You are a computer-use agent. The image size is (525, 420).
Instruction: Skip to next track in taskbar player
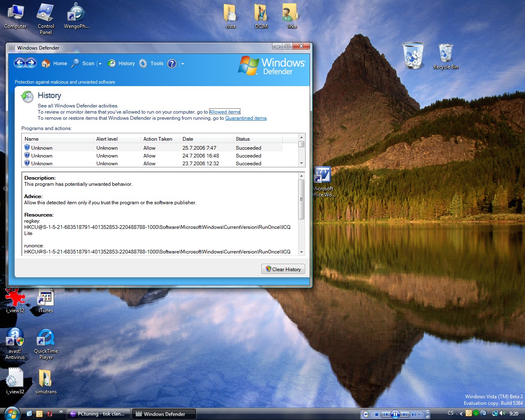[405, 414]
